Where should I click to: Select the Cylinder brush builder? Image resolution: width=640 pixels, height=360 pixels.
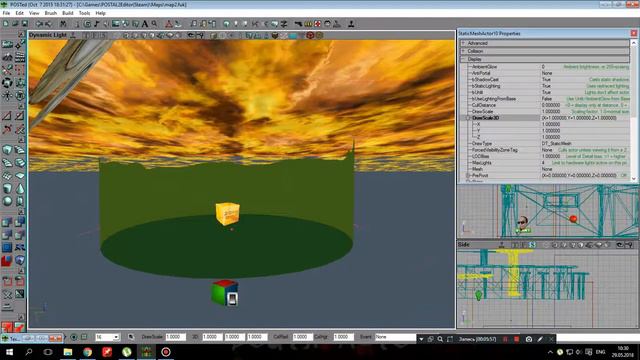(7, 188)
